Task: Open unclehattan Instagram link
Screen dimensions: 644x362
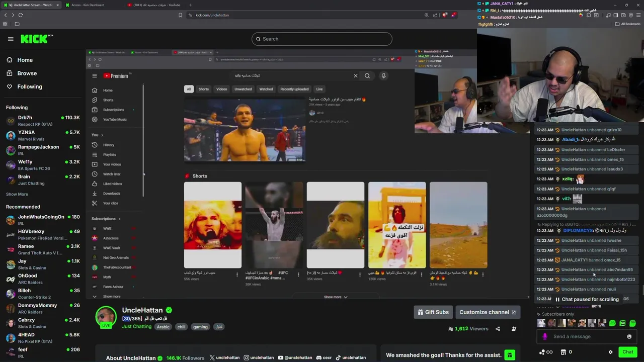Action: pyautogui.click(x=259, y=357)
